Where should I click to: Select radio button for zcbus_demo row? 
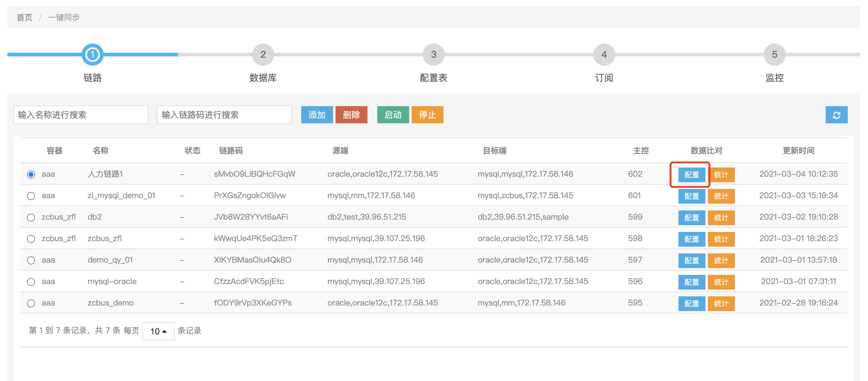pyautogui.click(x=31, y=303)
